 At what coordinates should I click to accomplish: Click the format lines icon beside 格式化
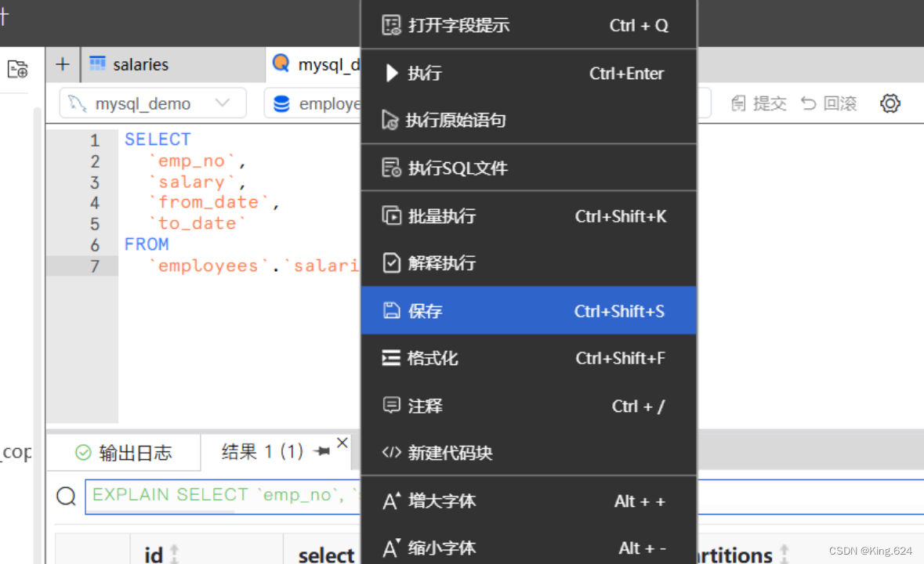pos(391,358)
